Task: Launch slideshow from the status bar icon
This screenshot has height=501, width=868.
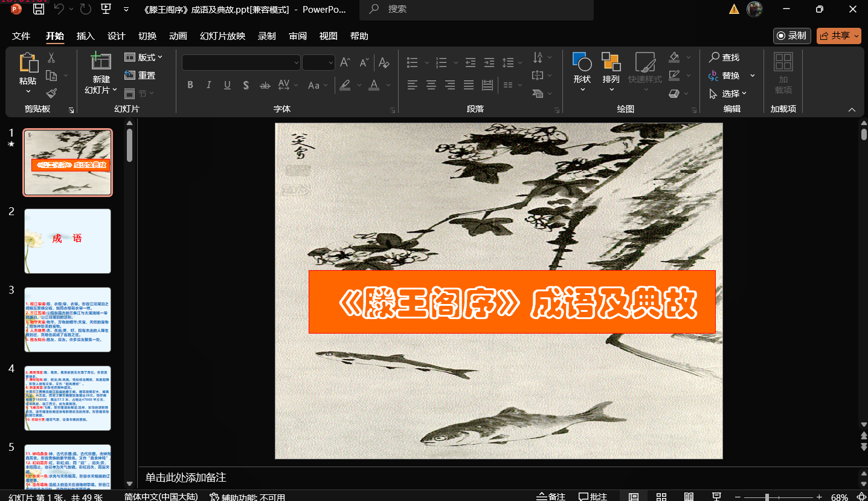Action: tap(716, 497)
